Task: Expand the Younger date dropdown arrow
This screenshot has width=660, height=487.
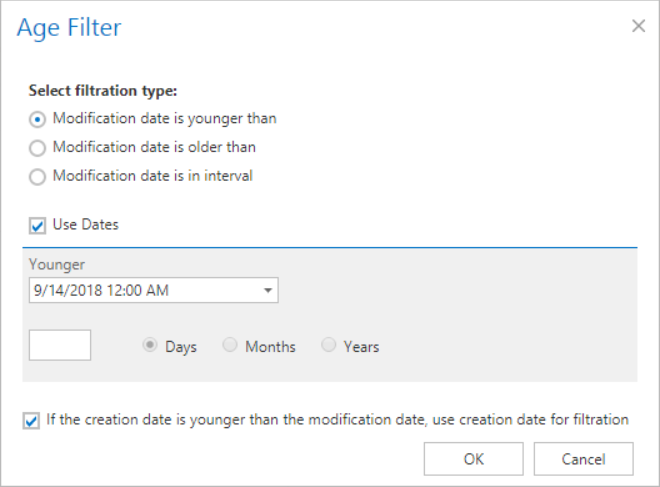Action: pos(268,291)
